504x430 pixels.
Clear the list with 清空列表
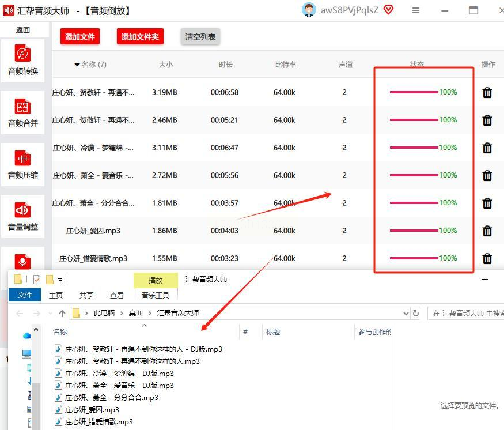[200, 37]
